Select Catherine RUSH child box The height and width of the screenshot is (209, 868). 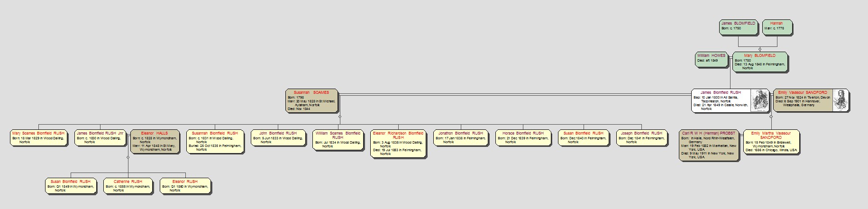(x=128, y=186)
